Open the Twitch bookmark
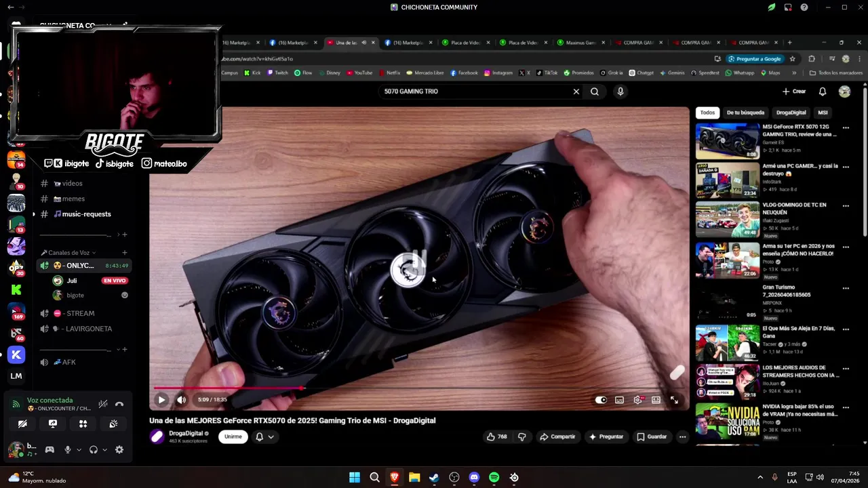868x488 pixels. 277,73
